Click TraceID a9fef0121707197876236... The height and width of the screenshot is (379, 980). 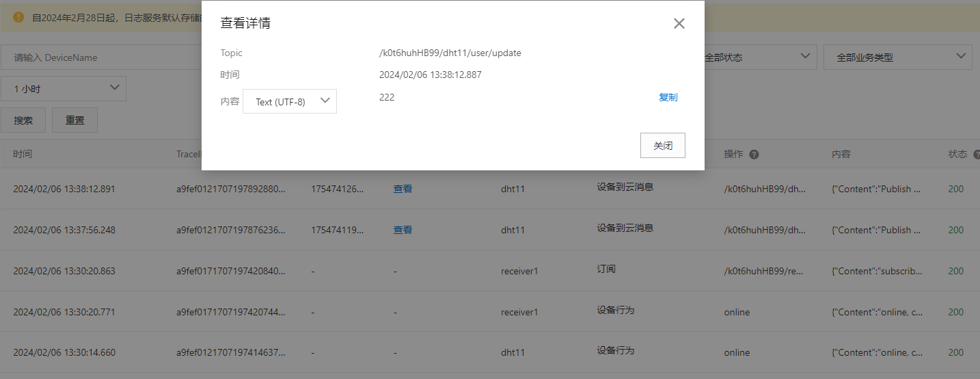(x=231, y=230)
